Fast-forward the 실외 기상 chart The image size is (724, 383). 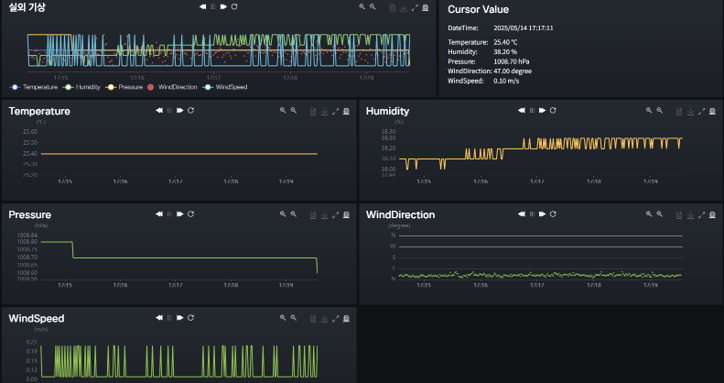pyautogui.click(x=223, y=7)
